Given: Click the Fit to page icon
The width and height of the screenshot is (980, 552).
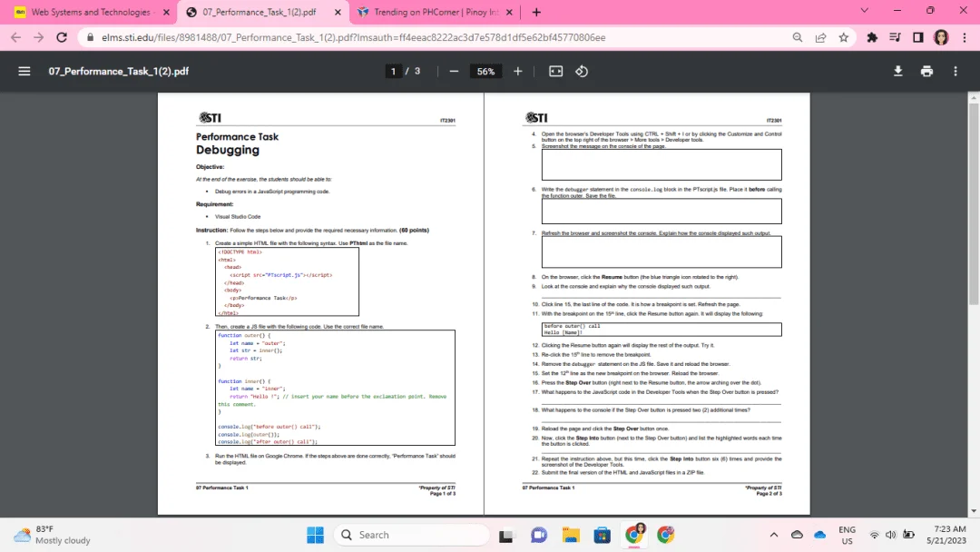Looking at the screenshot, I should tap(555, 71).
